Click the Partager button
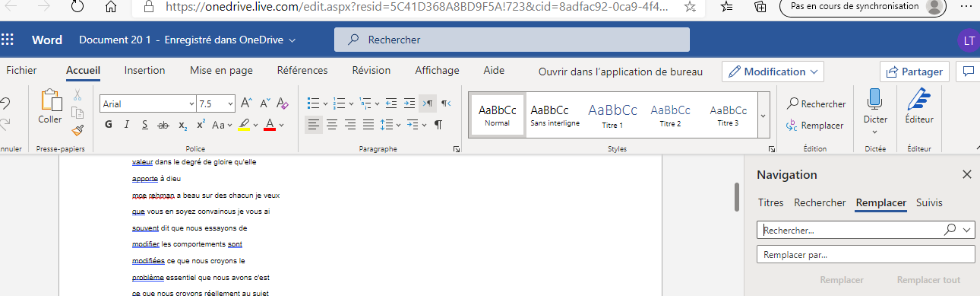The image size is (980, 296). pos(915,72)
